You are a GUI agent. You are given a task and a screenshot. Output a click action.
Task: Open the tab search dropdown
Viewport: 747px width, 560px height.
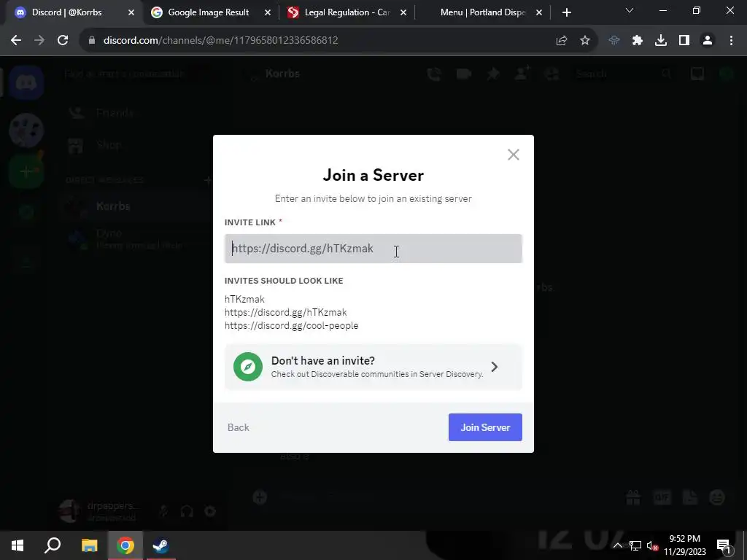(x=630, y=10)
